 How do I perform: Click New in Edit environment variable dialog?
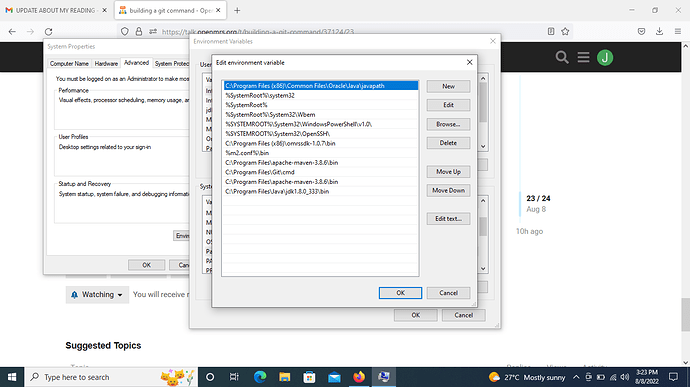pos(448,86)
